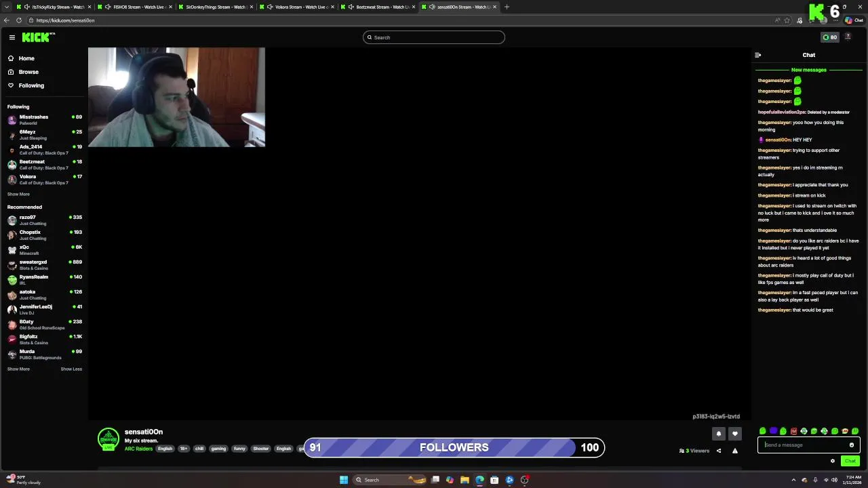Open a new browser tab
Screen dimensions: 868x488
pos(507,7)
